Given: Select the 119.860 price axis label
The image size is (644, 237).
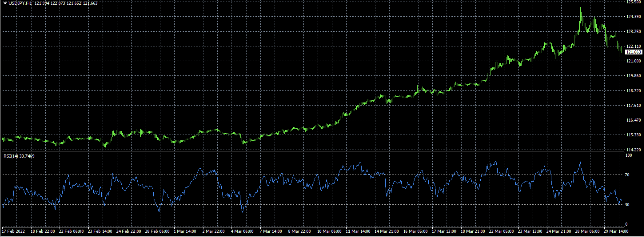Looking at the screenshot, I should click(x=634, y=76).
